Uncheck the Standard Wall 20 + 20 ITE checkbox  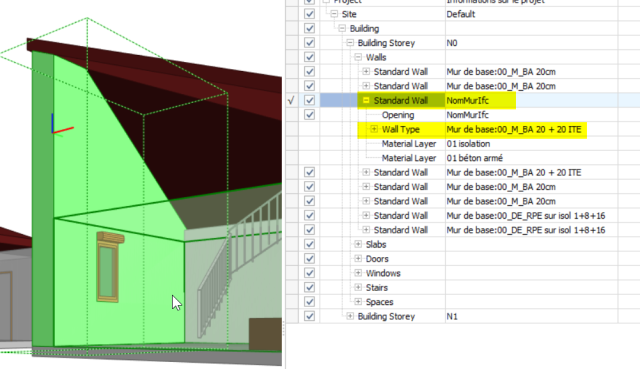pos(309,172)
